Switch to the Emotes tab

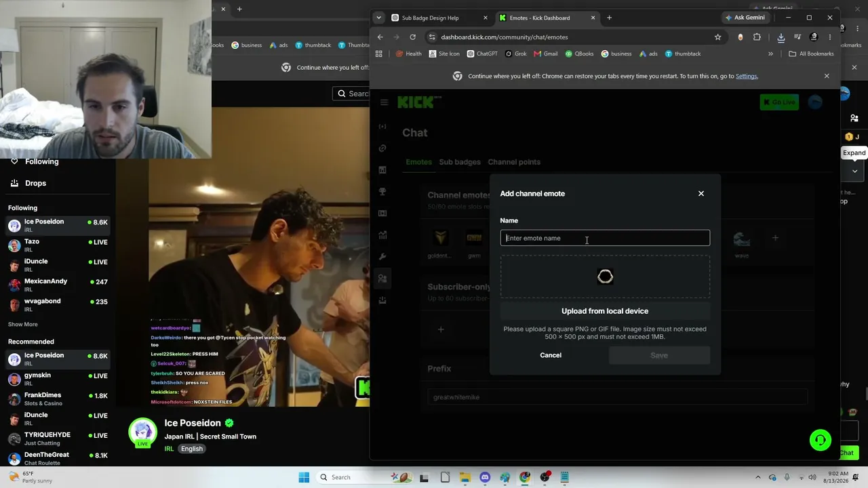[x=418, y=162]
